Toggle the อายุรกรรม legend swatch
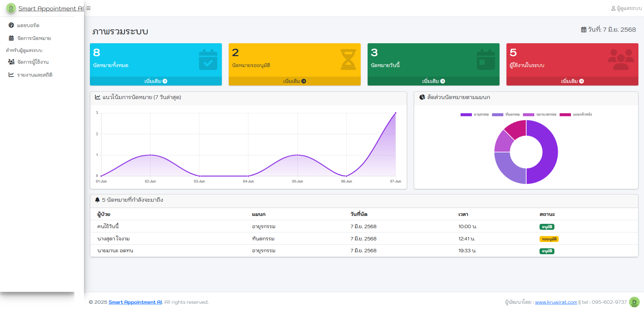This screenshot has height=312, width=644. tap(466, 115)
